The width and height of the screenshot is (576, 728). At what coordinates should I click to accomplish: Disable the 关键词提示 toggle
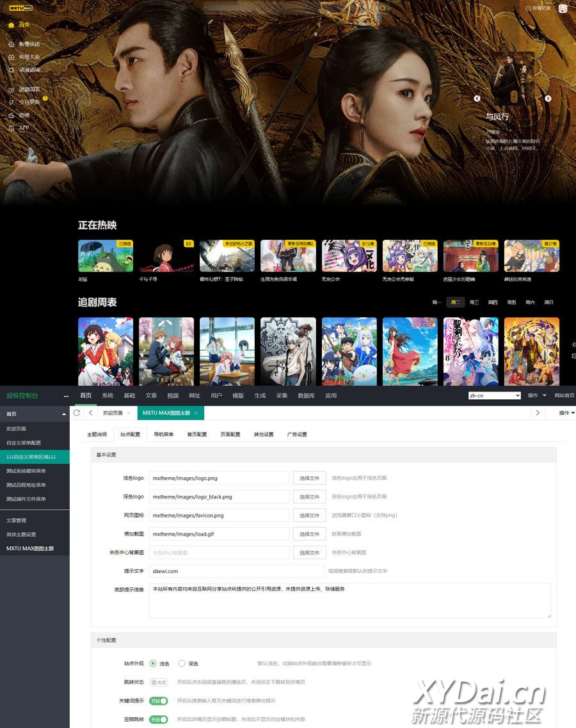click(x=158, y=701)
